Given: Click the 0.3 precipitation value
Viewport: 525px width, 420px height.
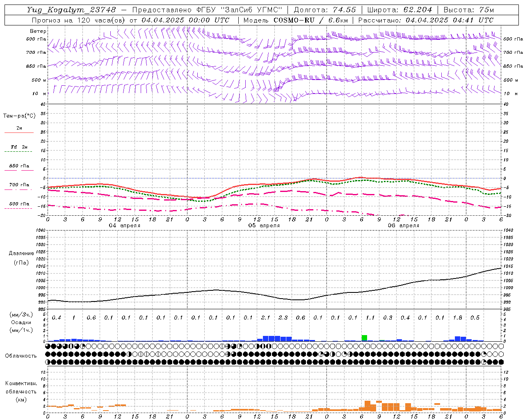Looking at the screenshot, I should (x=388, y=318).
